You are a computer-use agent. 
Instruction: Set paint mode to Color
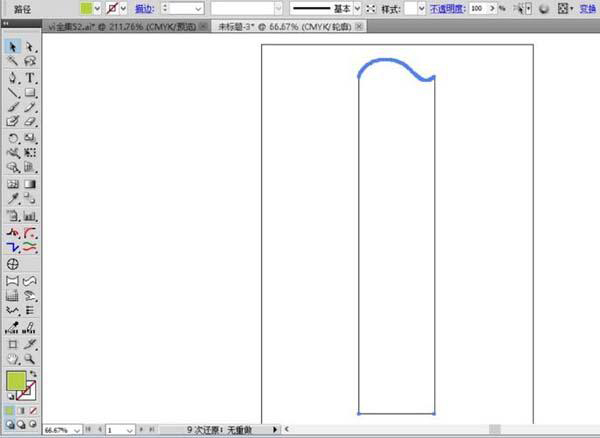(9, 411)
